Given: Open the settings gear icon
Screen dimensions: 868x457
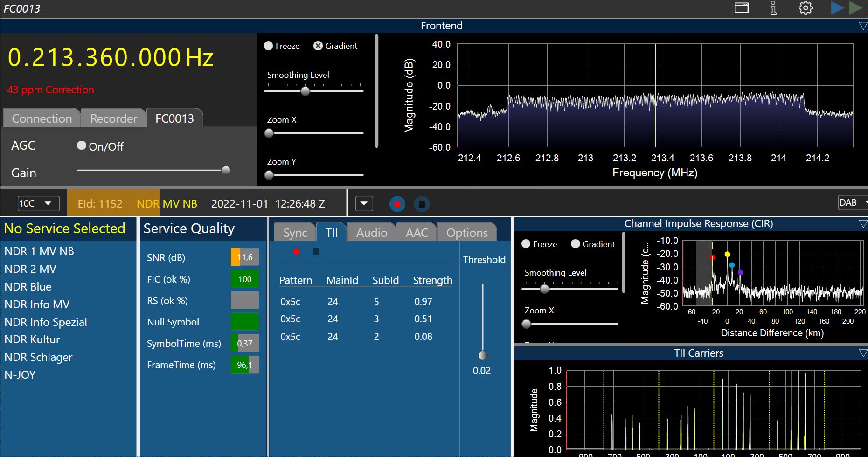Looking at the screenshot, I should (x=806, y=8).
